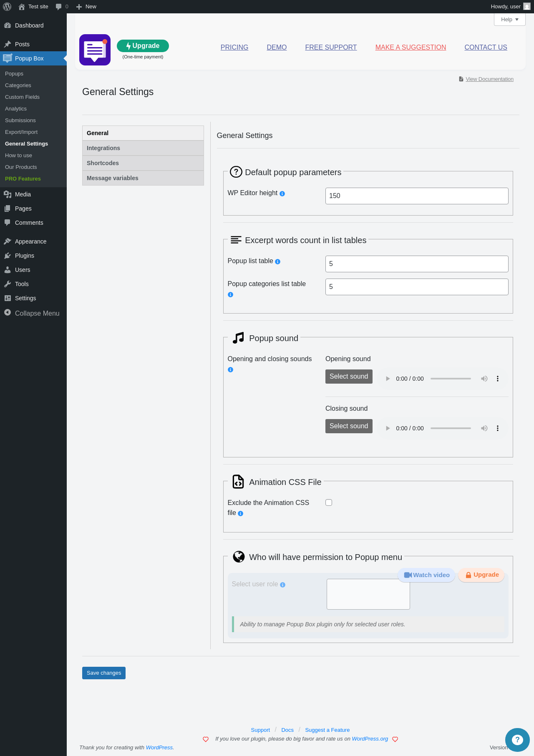Open the user avatar at Howdy, user
534x756 pixels.
(527, 7)
